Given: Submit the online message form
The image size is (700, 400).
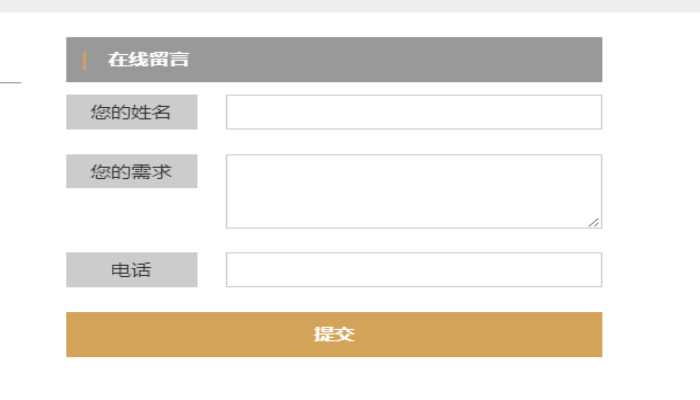Looking at the screenshot, I should point(334,334).
